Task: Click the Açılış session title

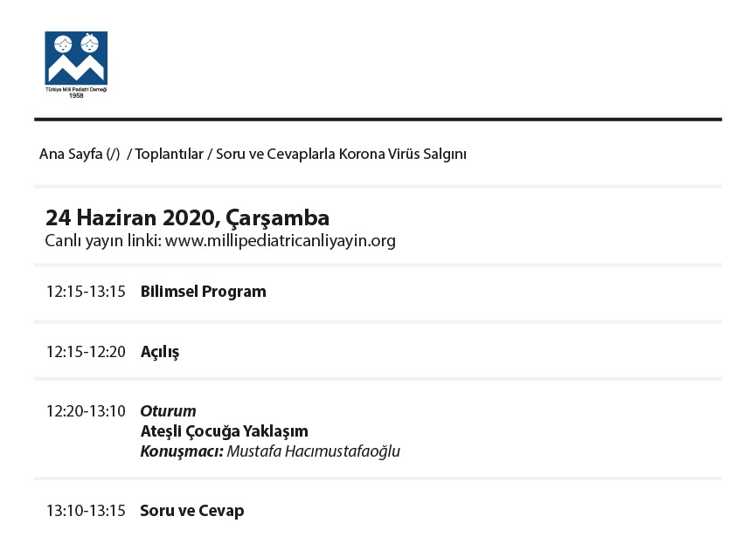Action: (159, 352)
